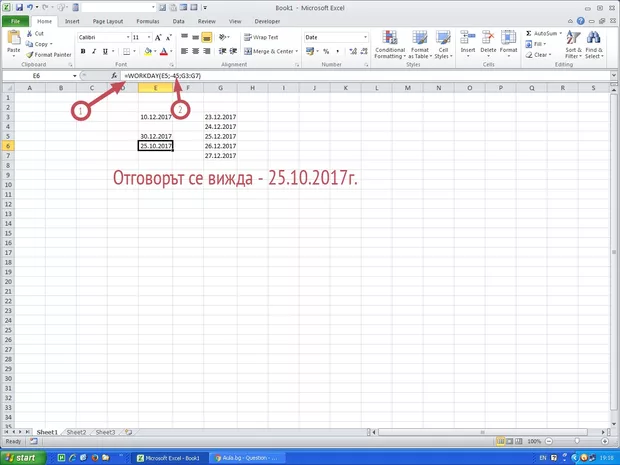Open the Font Color dropdown arrow

point(171,51)
